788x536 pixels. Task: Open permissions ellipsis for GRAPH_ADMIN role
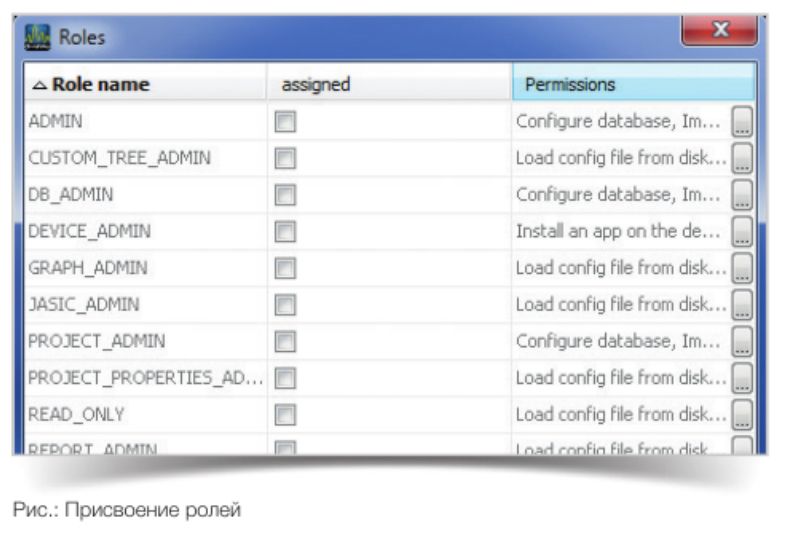click(x=742, y=268)
